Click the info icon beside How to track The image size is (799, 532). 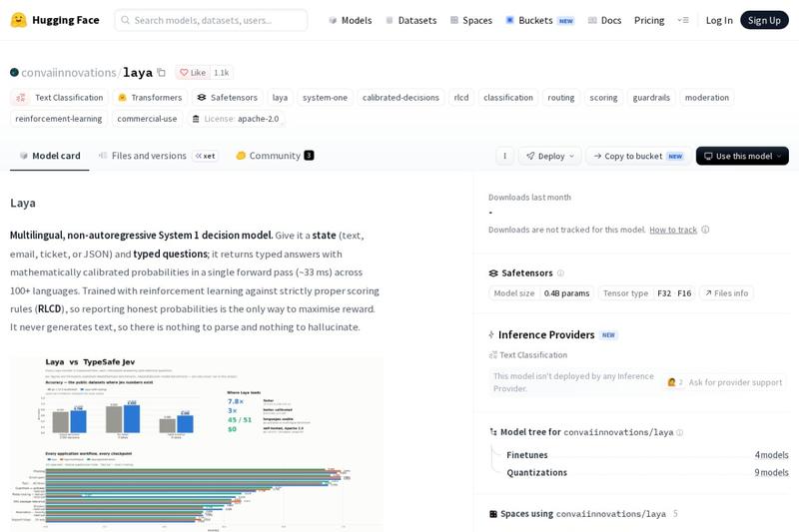[x=705, y=230]
